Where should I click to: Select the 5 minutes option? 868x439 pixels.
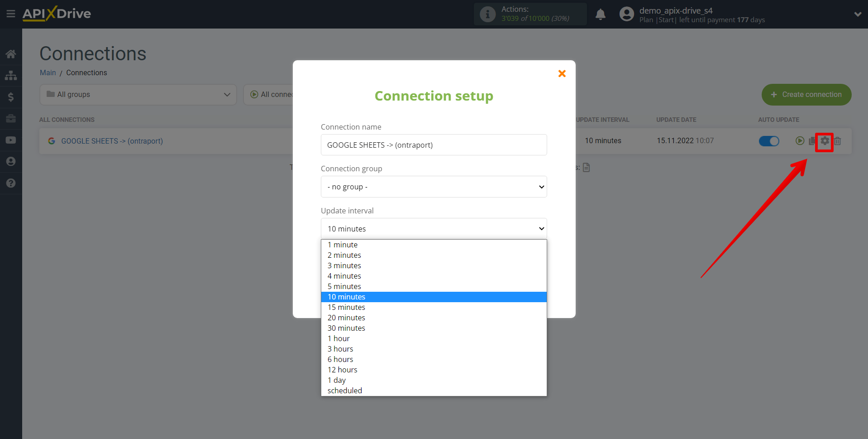pyautogui.click(x=434, y=286)
